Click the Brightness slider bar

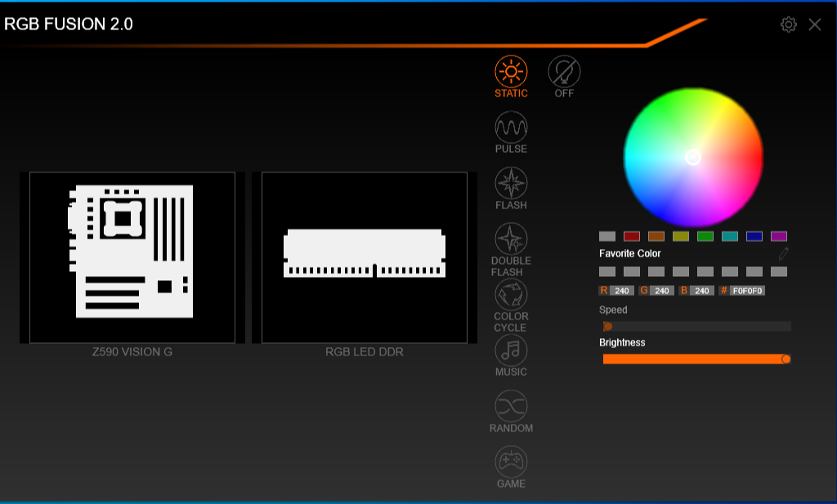coord(696,359)
